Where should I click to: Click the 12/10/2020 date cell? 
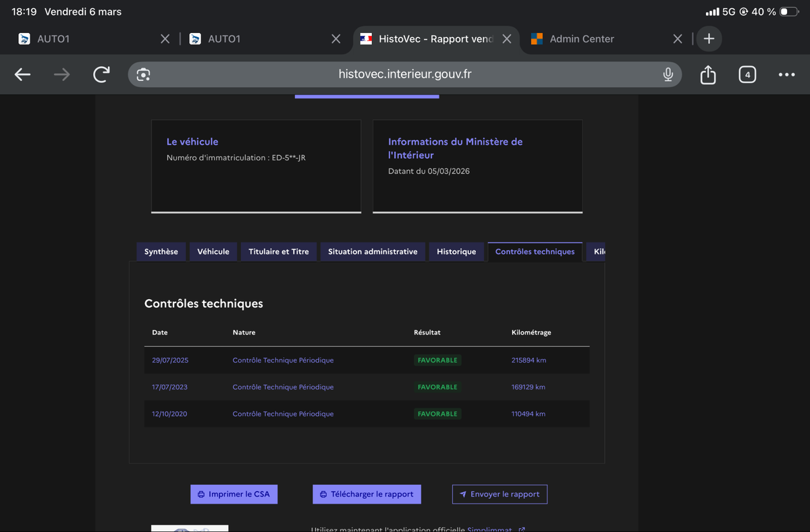(169, 414)
